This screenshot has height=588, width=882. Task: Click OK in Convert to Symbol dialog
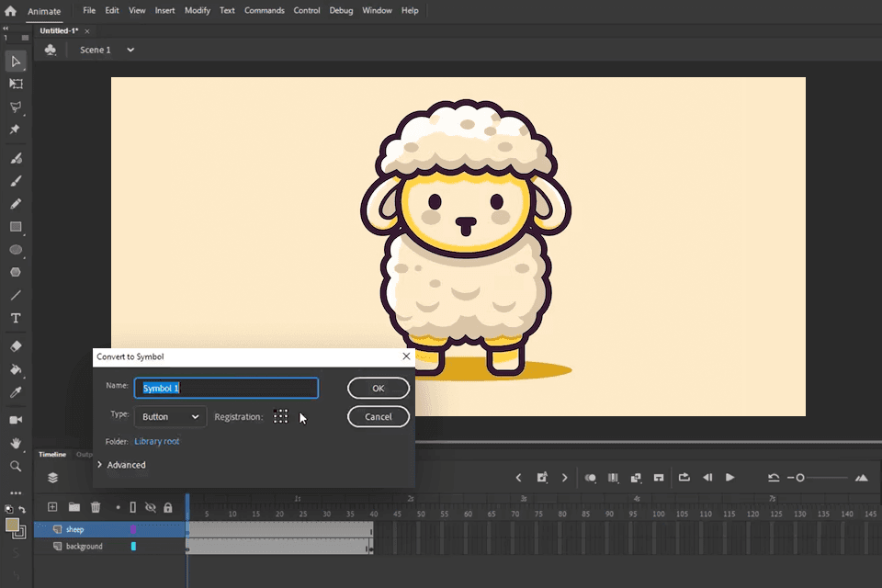(x=378, y=389)
